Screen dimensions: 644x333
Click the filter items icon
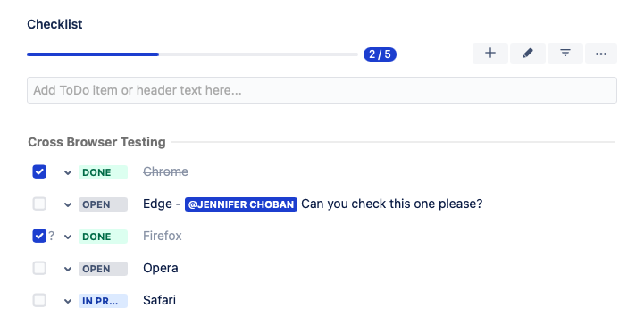coord(565,54)
